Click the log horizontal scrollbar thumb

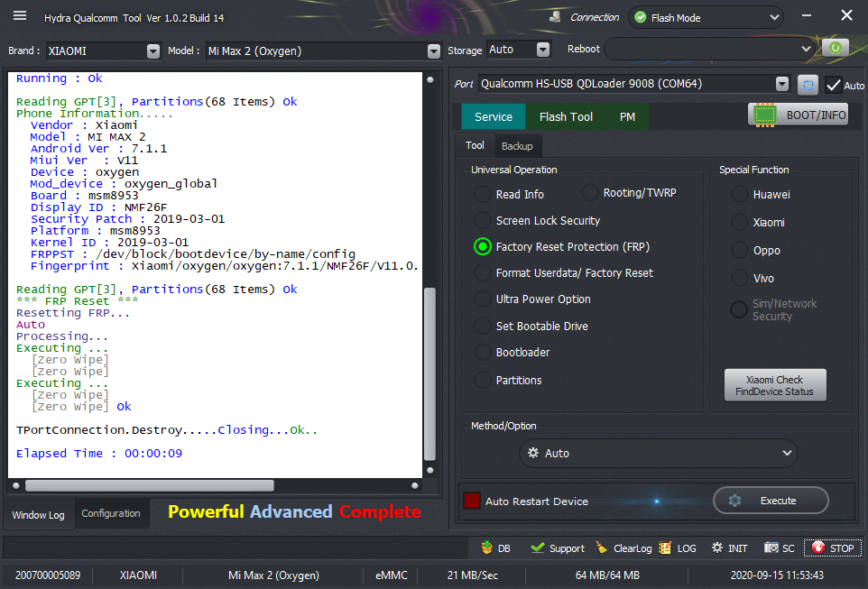coord(150,485)
